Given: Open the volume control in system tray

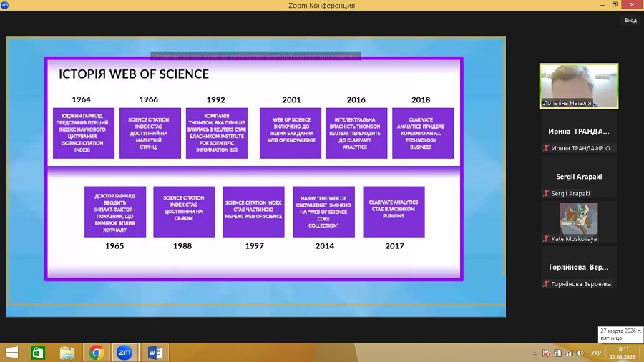Looking at the screenshot, I should pyautogui.click(x=579, y=353).
